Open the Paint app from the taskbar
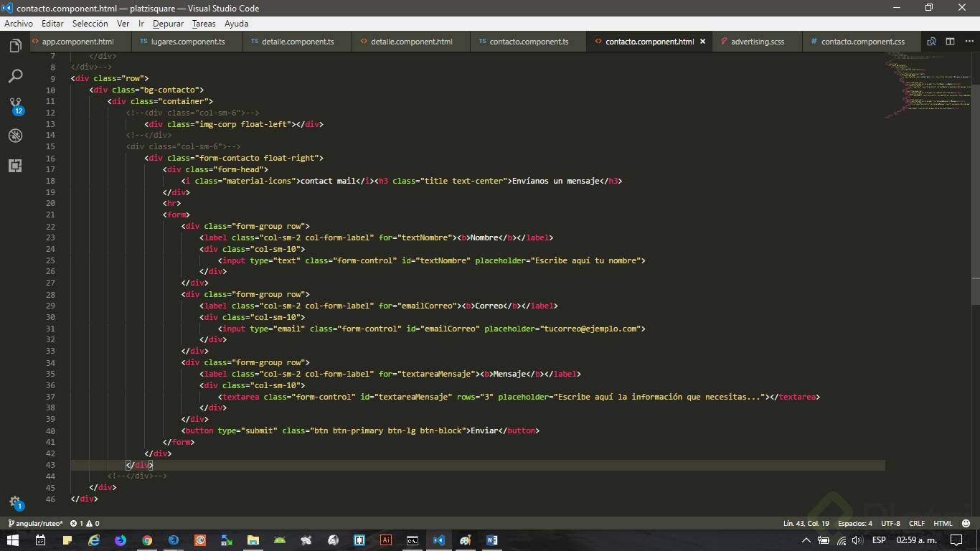980x551 pixels. 465,540
